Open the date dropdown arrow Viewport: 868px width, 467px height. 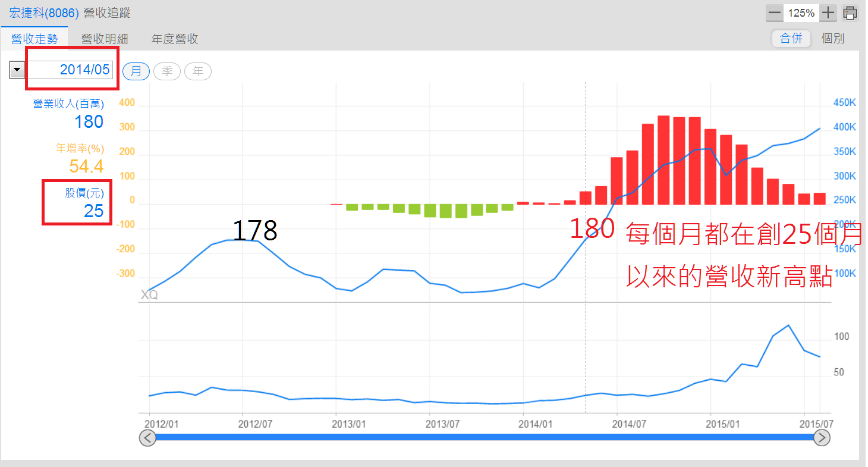pos(17,70)
